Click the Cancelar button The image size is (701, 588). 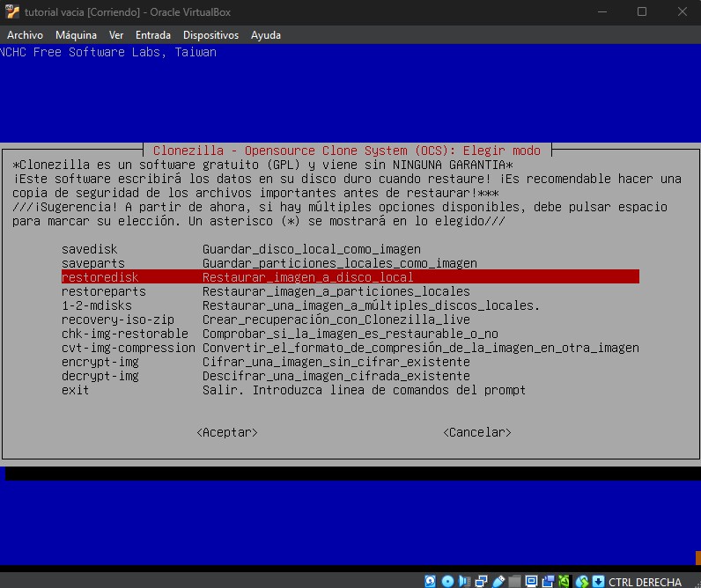pyautogui.click(x=477, y=432)
